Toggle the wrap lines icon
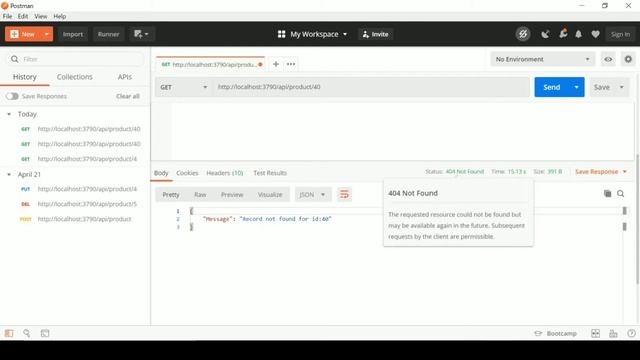The height and width of the screenshot is (360, 640). coord(344,195)
